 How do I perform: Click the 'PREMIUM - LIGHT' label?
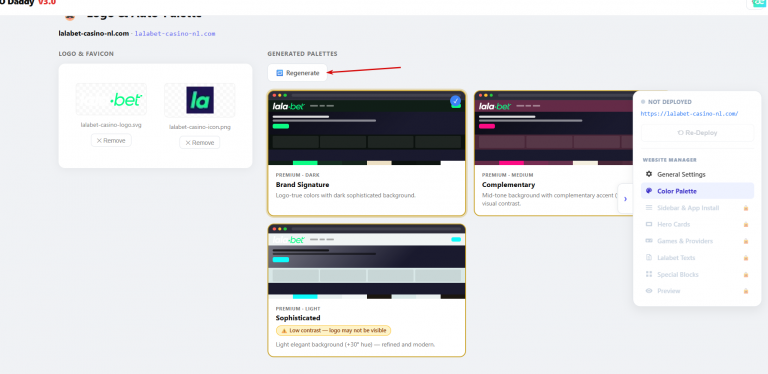(297, 309)
